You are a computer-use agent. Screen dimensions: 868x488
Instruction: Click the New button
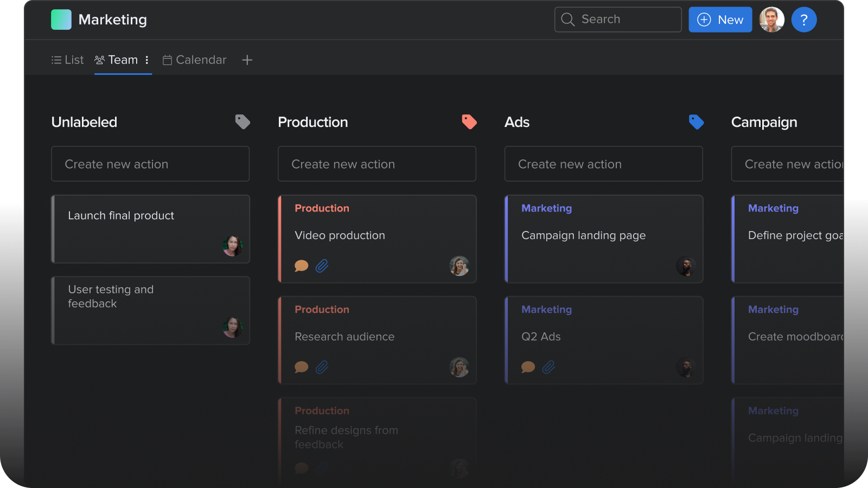pos(720,20)
